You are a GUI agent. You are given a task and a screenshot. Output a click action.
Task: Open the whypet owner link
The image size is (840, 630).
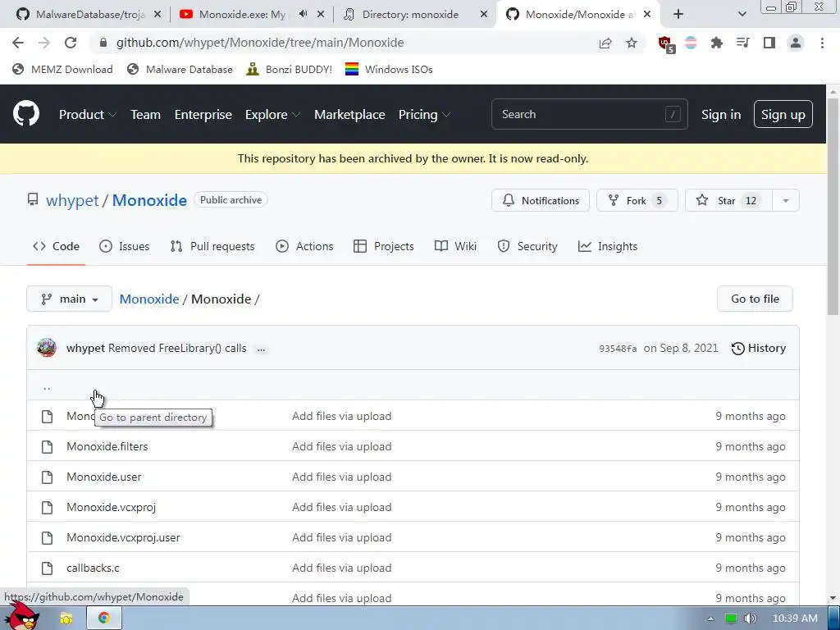click(x=72, y=200)
